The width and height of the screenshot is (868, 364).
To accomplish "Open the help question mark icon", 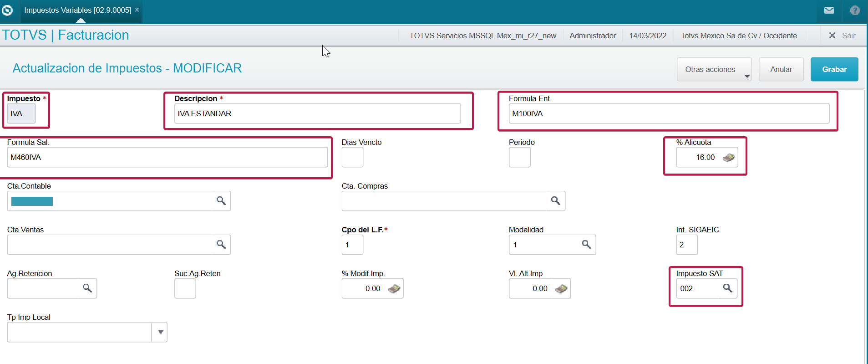I will click(x=855, y=10).
